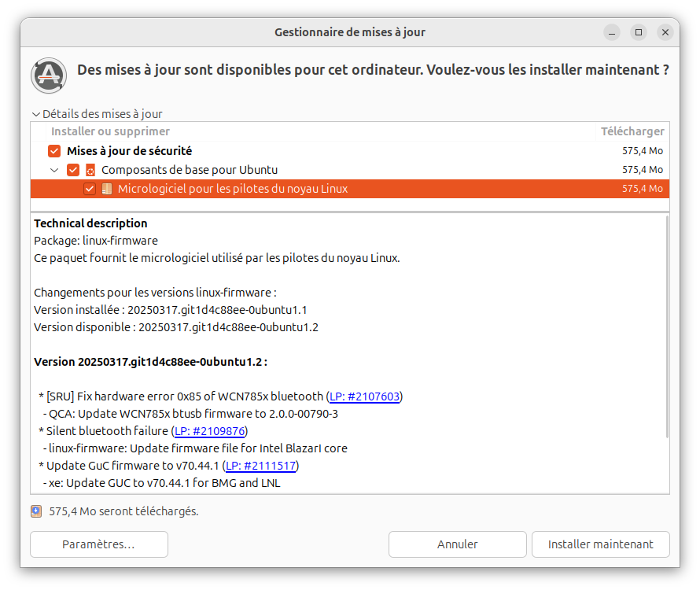Open Launchpad bug link LP: #2107603
The width and height of the screenshot is (700, 590).
pyautogui.click(x=364, y=396)
